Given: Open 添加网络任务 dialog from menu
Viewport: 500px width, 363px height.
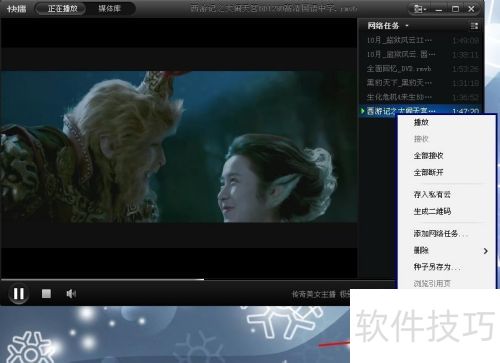Looking at the screenshot, I should coord(440,233).
